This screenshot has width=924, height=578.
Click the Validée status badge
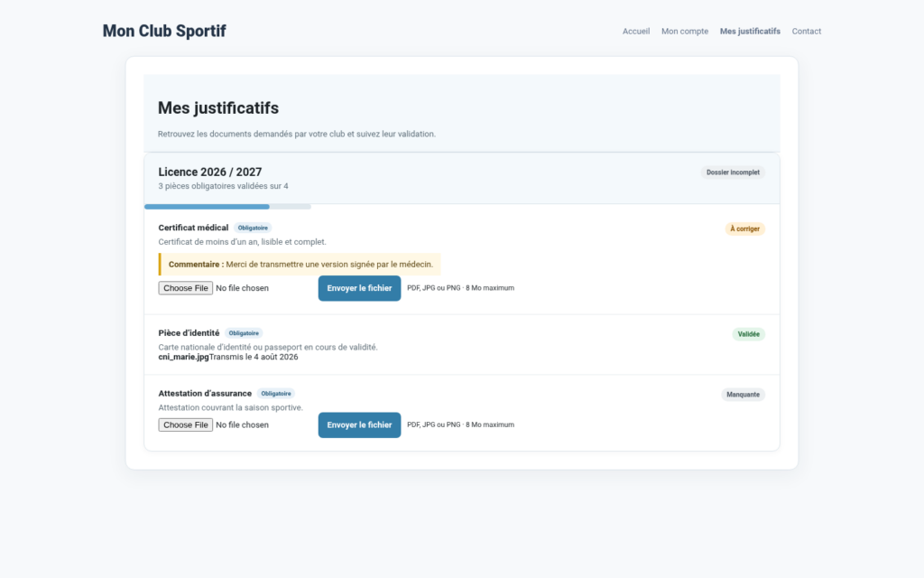click(x=748, y=334)
